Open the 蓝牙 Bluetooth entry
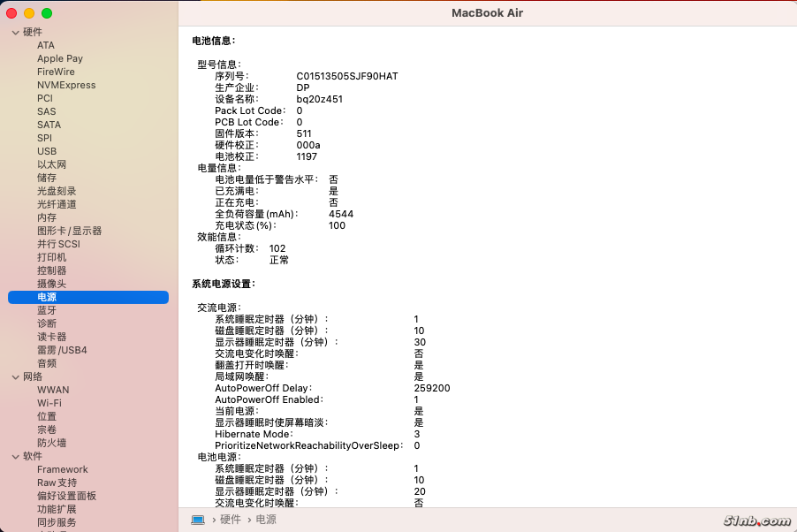The image size is (797, 532). (47, 311)
